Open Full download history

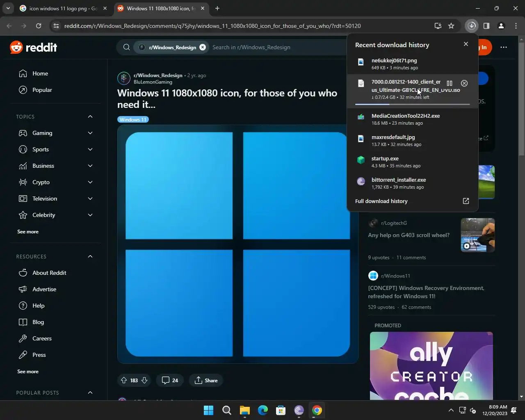(x=381, y=201)
